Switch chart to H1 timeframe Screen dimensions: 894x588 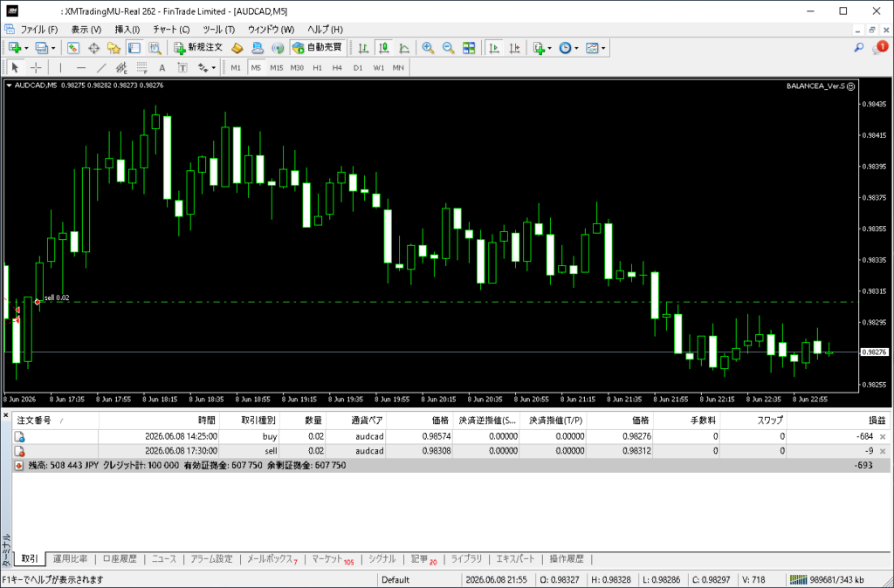tap(318, 68)
